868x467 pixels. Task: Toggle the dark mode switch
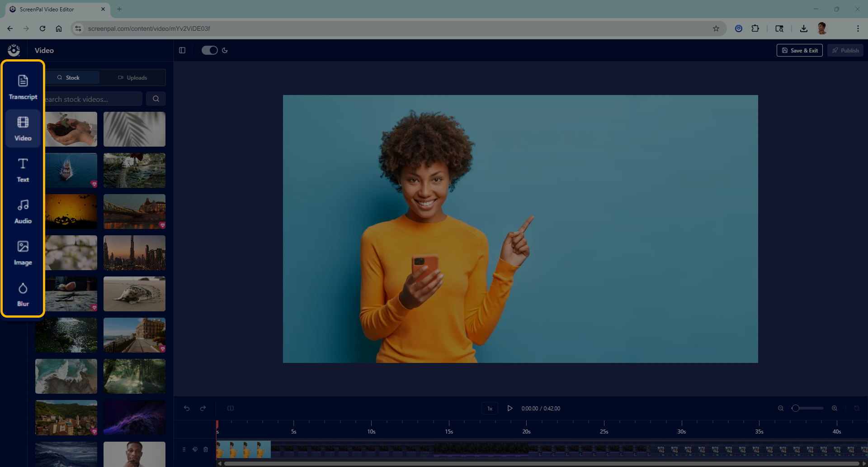point(209,50)
